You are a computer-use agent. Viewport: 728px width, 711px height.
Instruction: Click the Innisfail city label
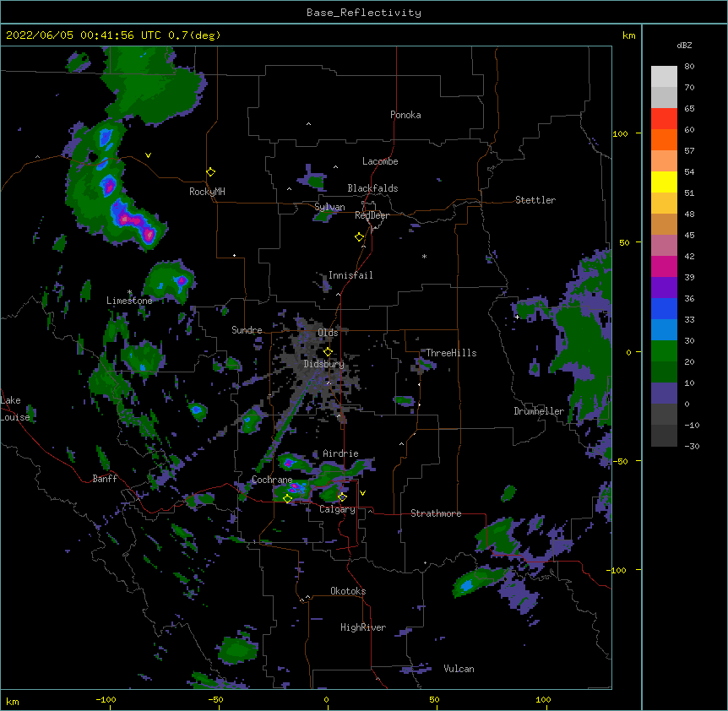350,275
